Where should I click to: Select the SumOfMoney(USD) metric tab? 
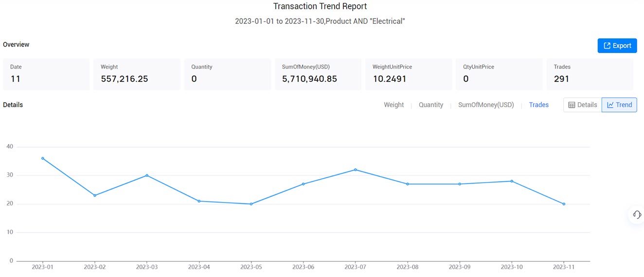[x=486, y=105]
